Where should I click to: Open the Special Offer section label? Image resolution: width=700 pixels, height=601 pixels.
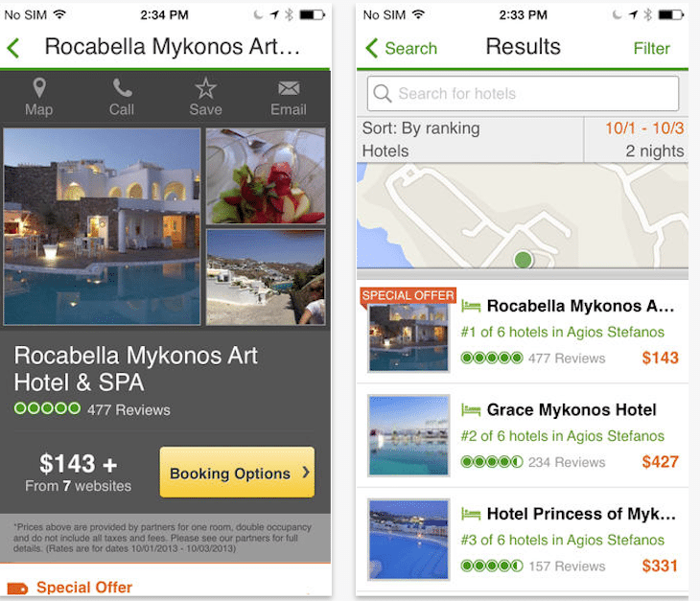(x=84, y=588)
